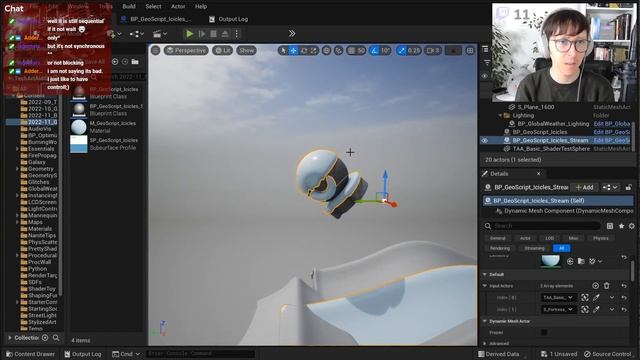640x360 pixels.
Task: Collapse the Default section
Action: tap(485, 274)
